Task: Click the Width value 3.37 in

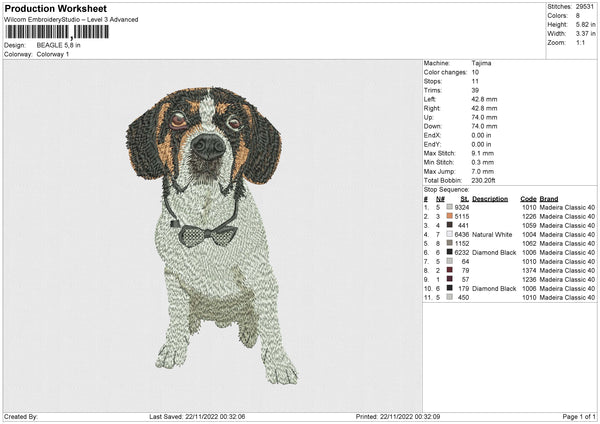Action: [x=585, y=34]
